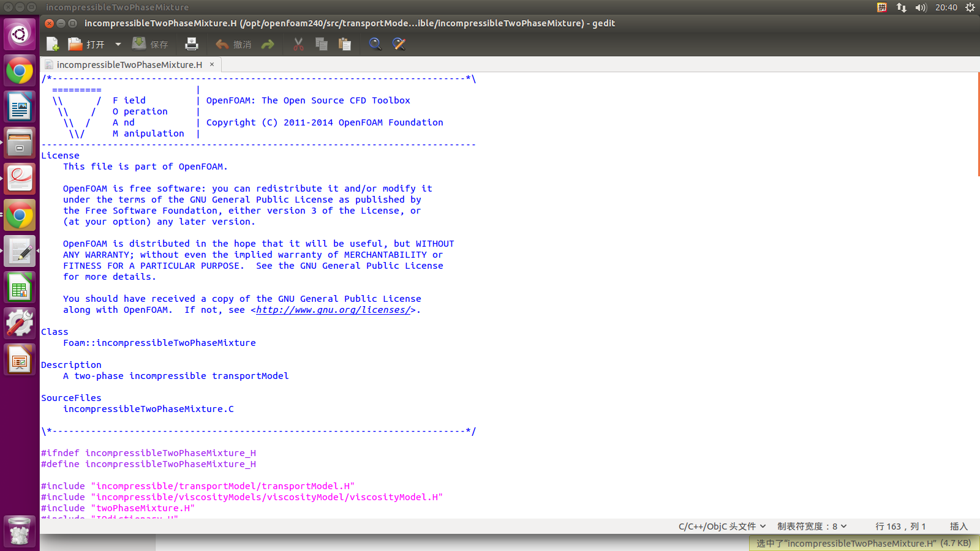Click the SourceFiles heading in the comment
This screenshot has width=980, height=551.
71,398
